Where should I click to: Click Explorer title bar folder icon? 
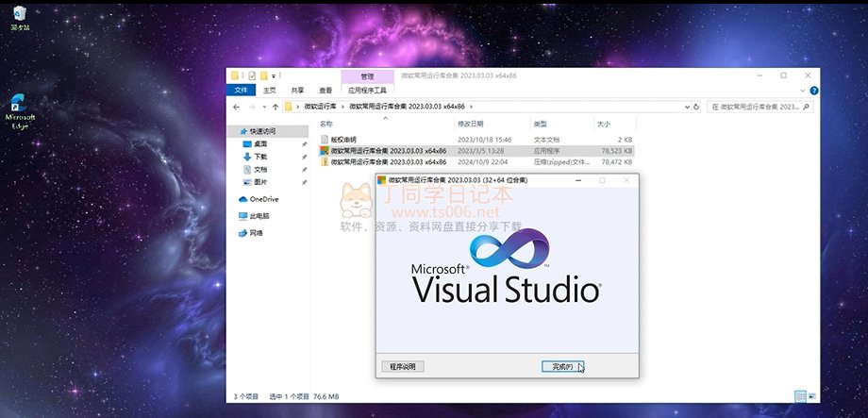[235, 75]
